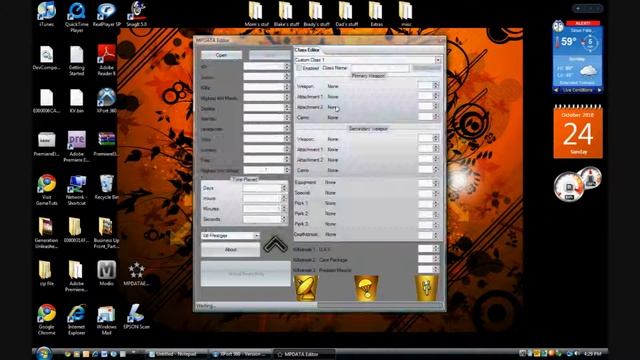Click the rank chevron emblem
This screenshot has height=360, width=640.
click(276, 244)
